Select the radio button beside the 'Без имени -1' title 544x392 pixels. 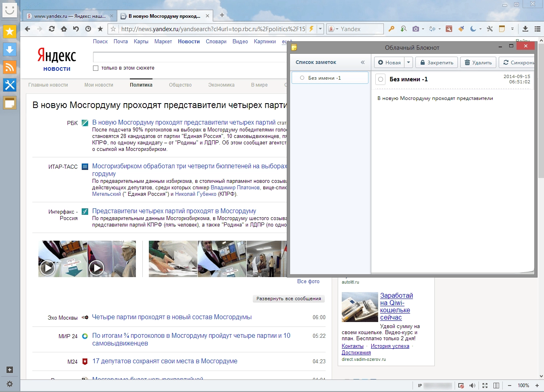381,79
